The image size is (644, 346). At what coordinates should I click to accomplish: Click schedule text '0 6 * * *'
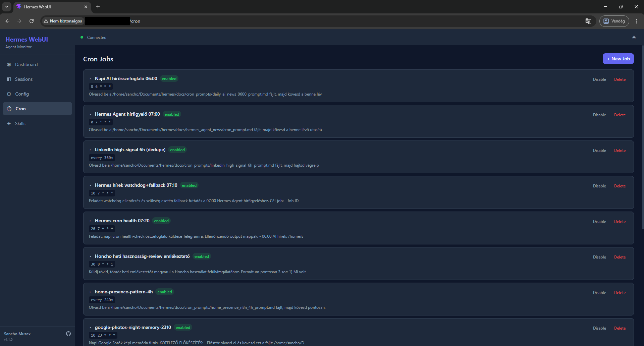tap(101, 86)
